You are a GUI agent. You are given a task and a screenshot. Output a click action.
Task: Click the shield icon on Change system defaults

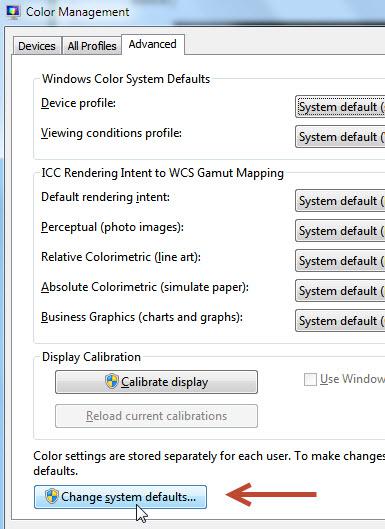(x=52, y=497)
